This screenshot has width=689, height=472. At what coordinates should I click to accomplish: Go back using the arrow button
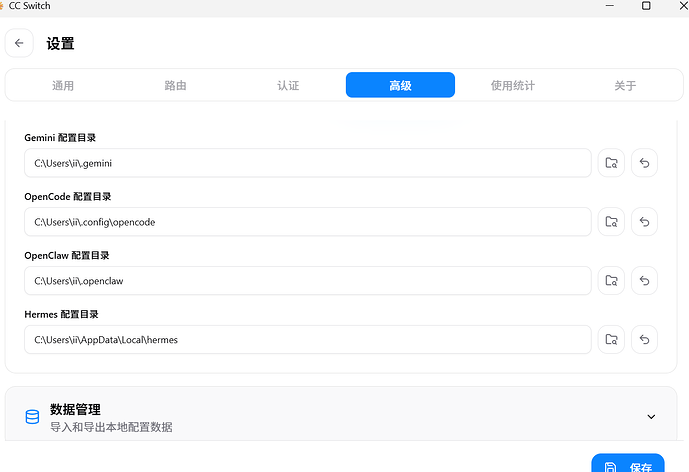point(19,43)
